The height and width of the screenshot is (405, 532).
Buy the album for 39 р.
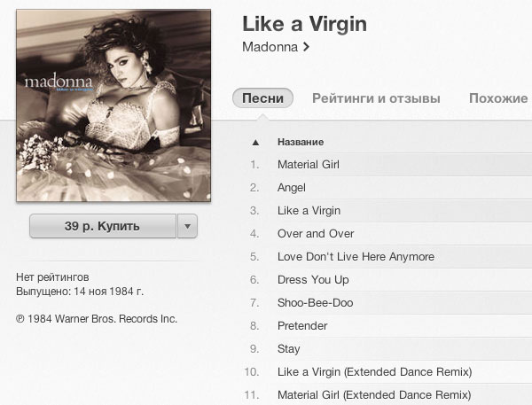[103, 226]
